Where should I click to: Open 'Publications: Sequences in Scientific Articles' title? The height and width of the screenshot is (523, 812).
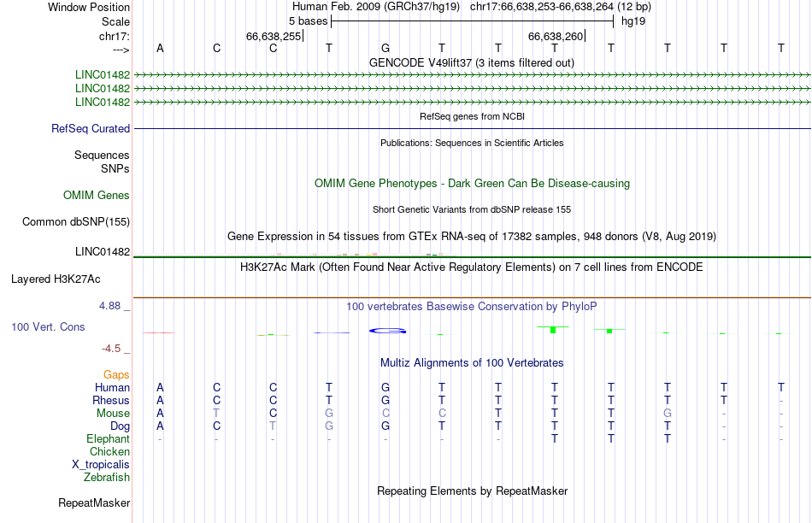click(x=472, y=143)
